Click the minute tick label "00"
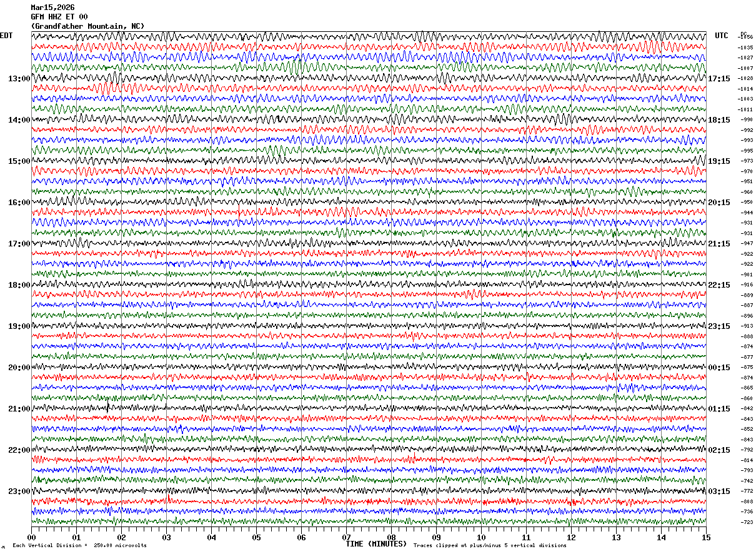Screen dimensions: 756x554 [x=31, y=537]
